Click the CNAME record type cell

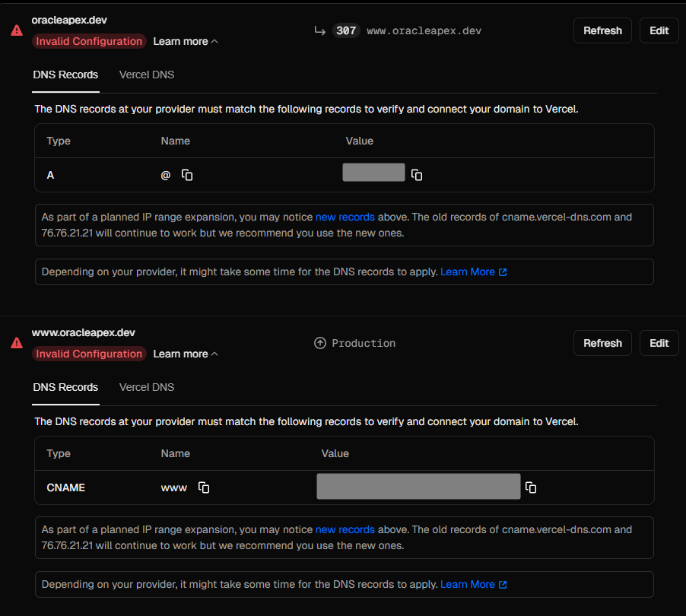click(x=65, y=487)
